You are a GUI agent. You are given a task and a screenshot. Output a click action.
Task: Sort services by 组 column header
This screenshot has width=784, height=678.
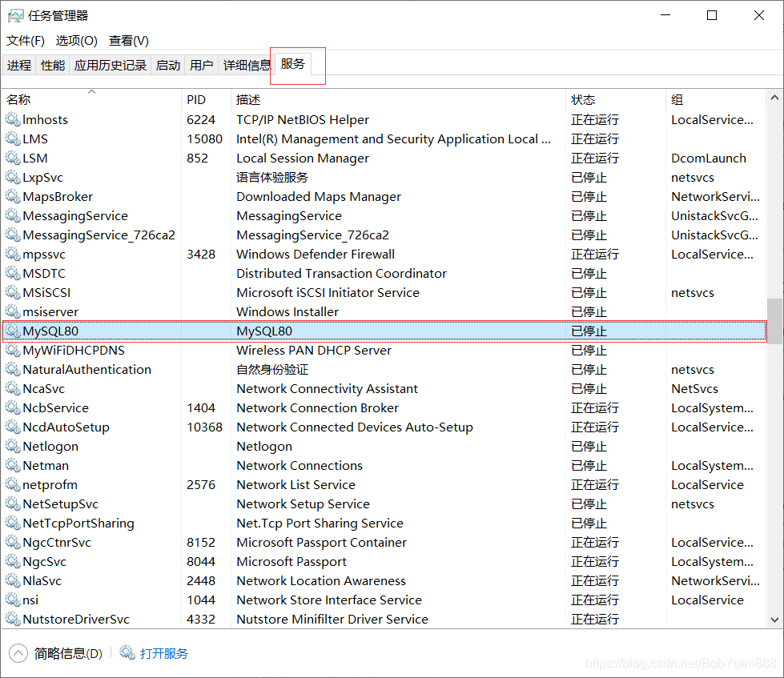pyautogui.click(x=715, y=99)
